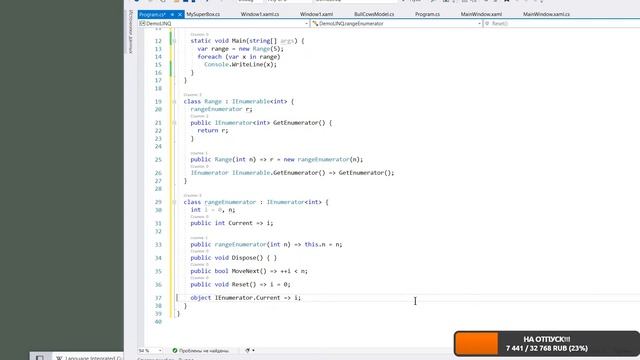Screen dimensions: 640x360
Task: Click the 'int i = 0, n;' line
Action: 213,210
